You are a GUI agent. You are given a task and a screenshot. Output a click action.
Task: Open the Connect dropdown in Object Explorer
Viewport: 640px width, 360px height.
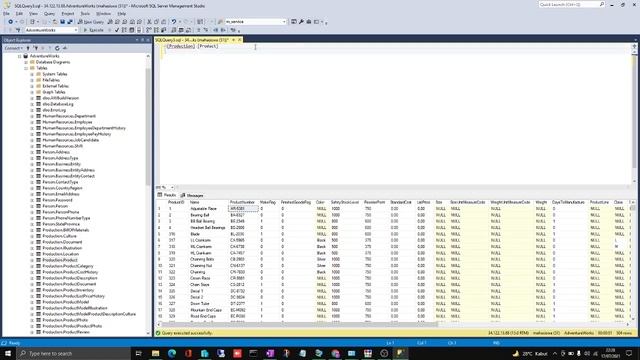(13, 48)
